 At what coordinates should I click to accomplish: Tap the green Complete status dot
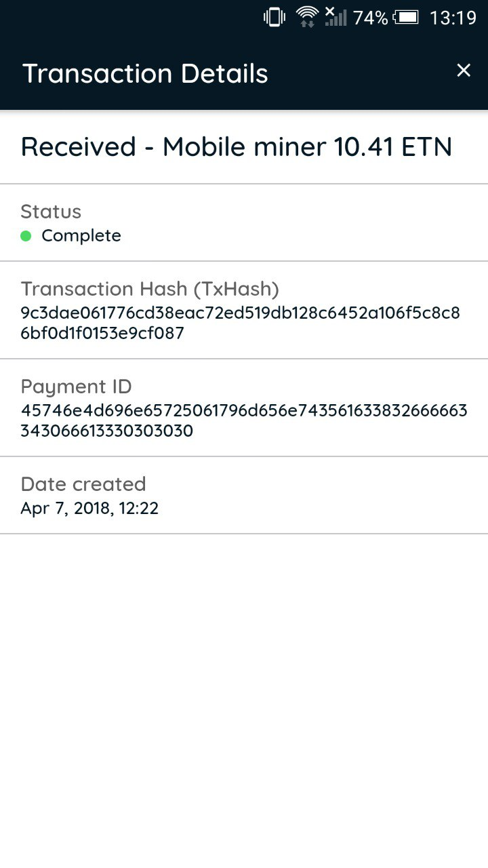pos(26,236)
